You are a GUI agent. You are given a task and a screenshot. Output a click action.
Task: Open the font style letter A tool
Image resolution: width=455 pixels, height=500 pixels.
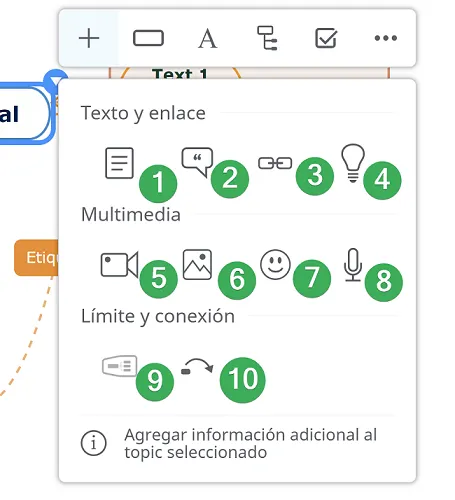pyautogui.click(x=207, y=38)
